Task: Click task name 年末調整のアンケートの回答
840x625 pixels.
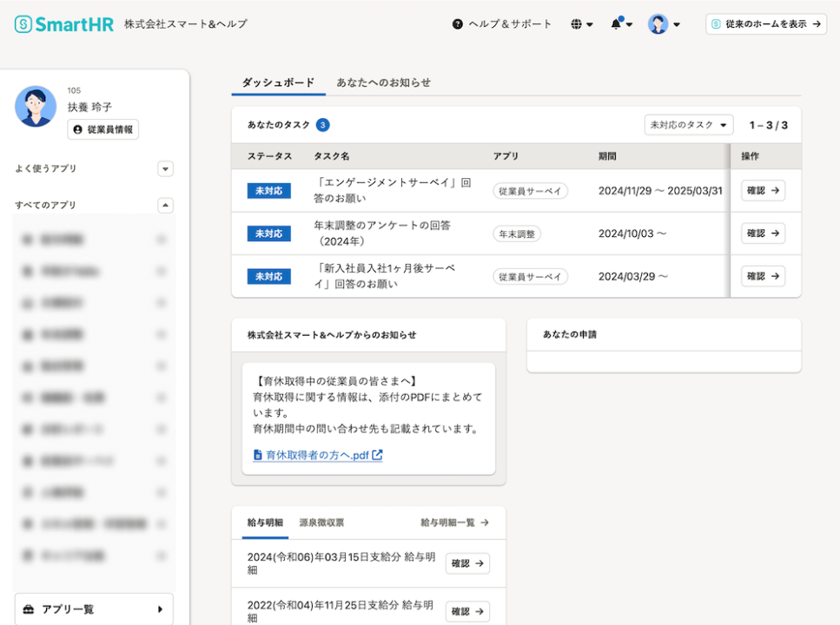Action: click(382, 233)
